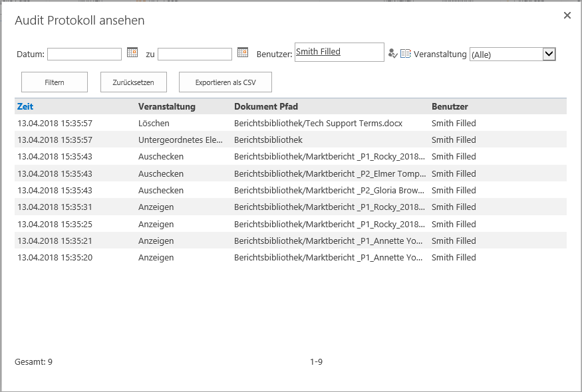Export results with Exportieren als CSV

click(x=225, y=82)
